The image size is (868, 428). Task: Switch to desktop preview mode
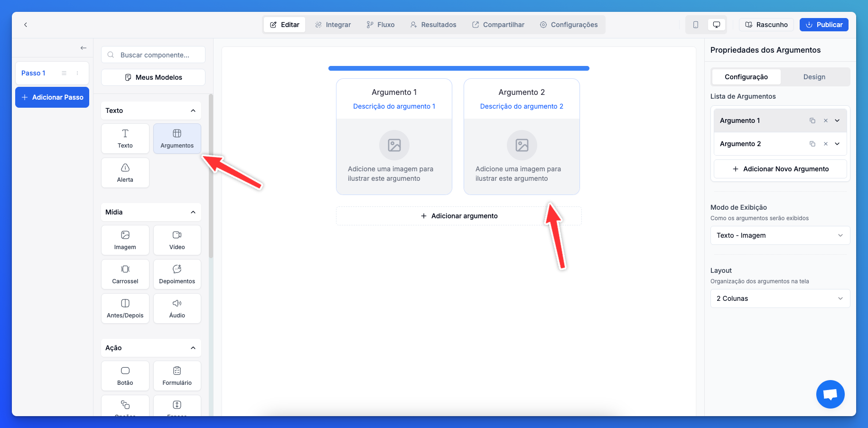point(716,25)
